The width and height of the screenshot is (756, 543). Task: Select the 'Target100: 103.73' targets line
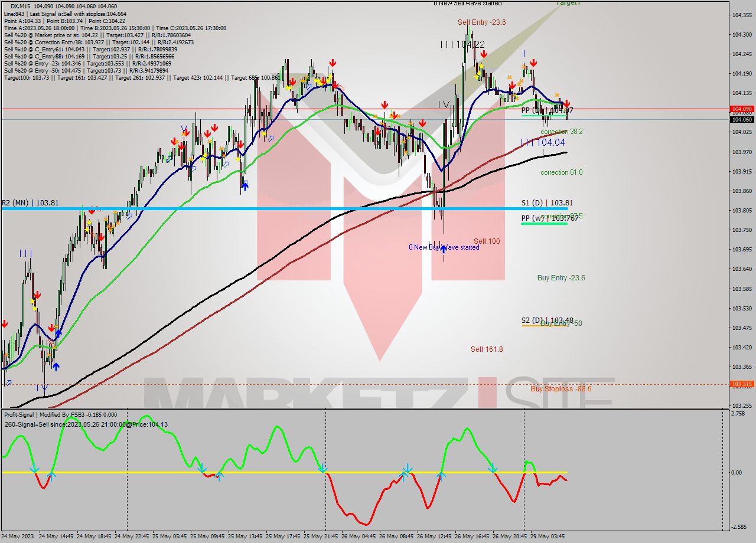coord(142,77)
